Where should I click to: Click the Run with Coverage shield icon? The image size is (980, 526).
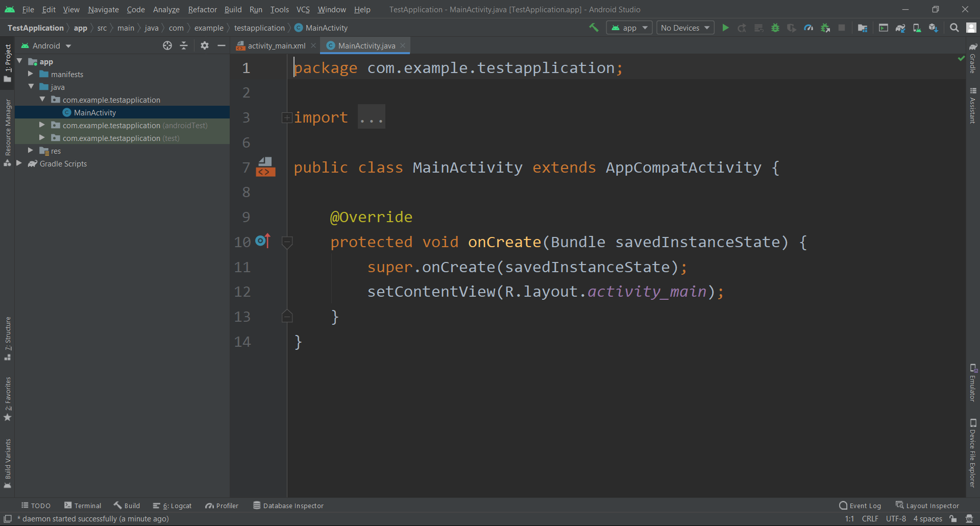(792, 28)
